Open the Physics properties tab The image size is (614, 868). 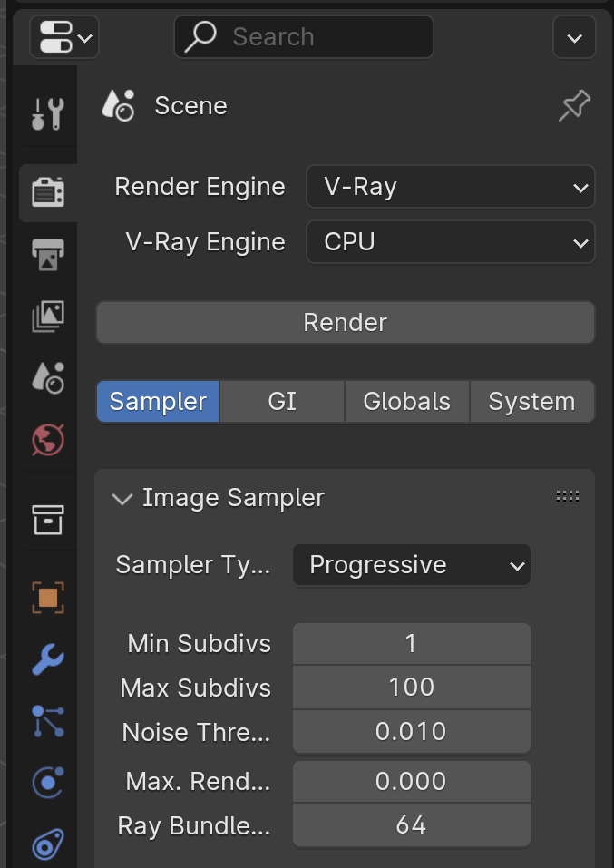coord(48,783)
